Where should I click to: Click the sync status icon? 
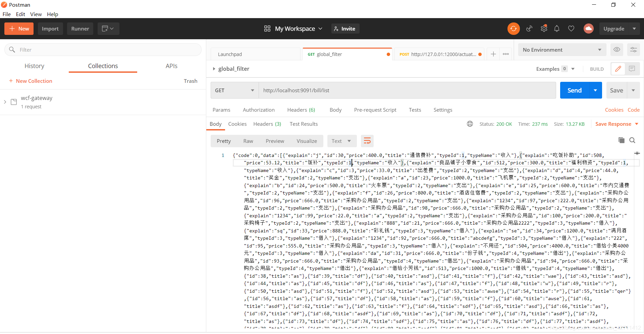click(513, 29)
